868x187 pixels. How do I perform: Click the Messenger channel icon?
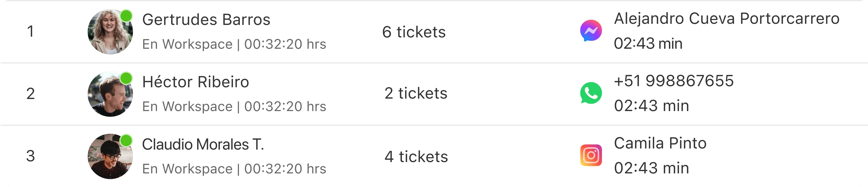(x=591, y=31)
